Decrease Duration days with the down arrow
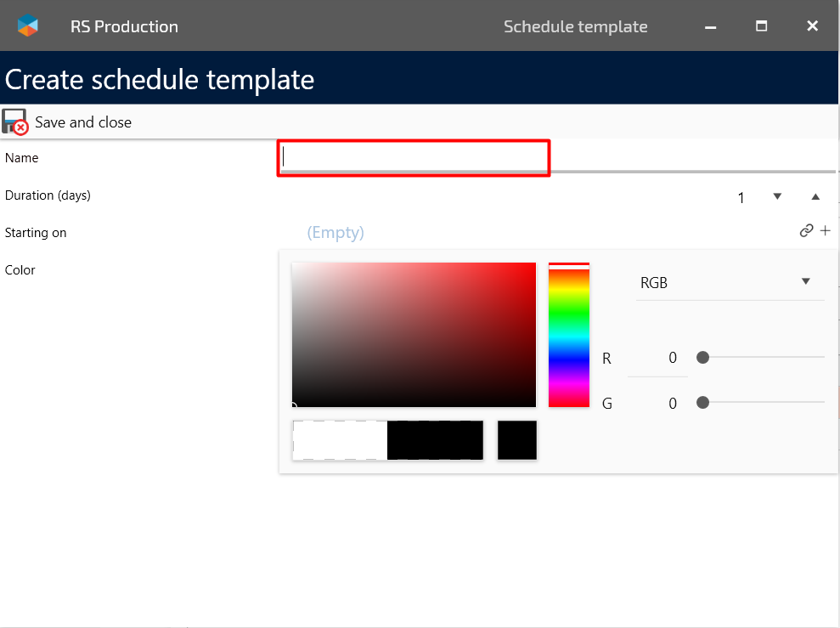This screenshot has width=840, height=628. pos(776,196)
